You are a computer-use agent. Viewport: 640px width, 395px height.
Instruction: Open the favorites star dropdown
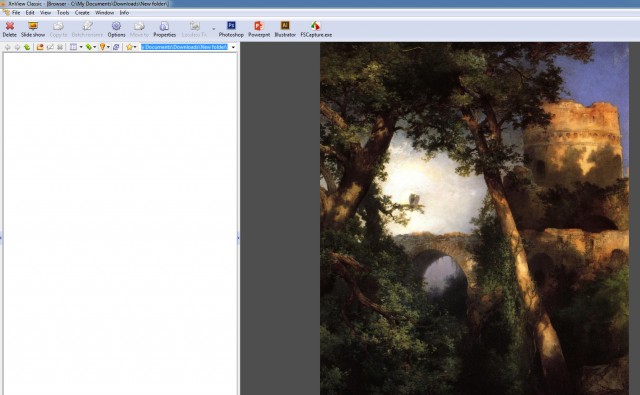click(131, 47)
